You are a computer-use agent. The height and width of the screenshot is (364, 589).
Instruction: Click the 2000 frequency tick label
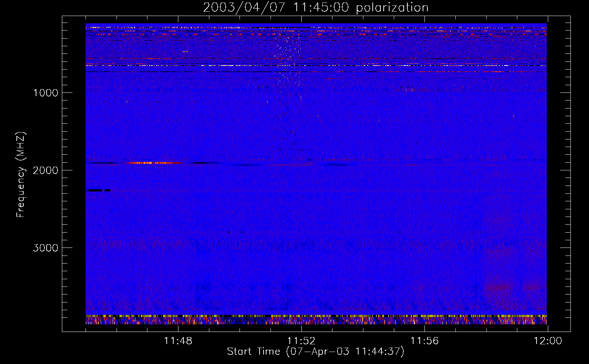click(x=46, y=170)
